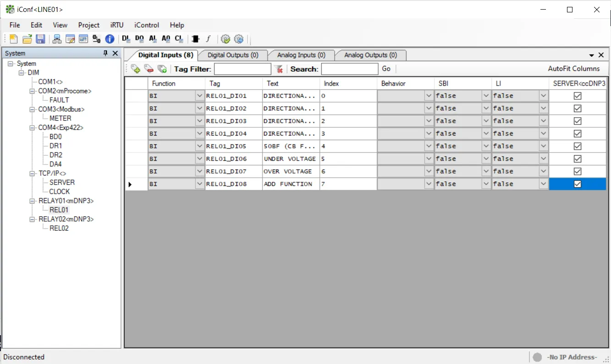Collapse the DIM tree node
The image size is (611, 364).
point(22,73)
